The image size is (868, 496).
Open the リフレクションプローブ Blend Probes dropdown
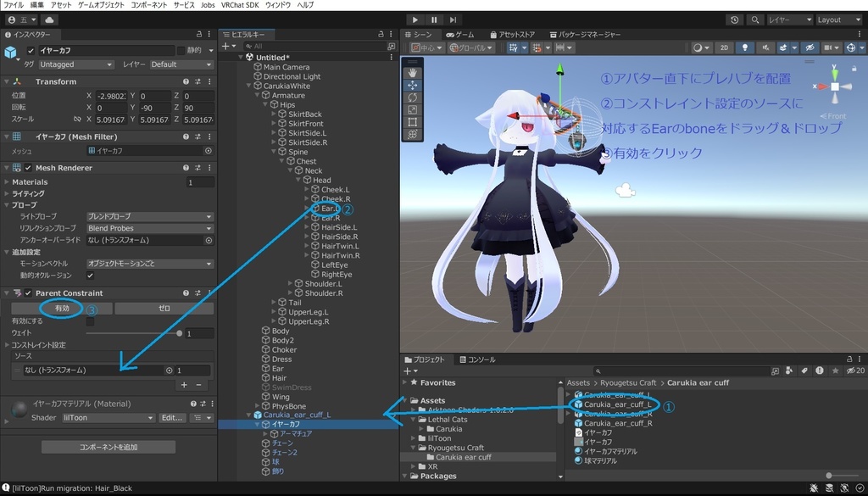click(149, 228)
